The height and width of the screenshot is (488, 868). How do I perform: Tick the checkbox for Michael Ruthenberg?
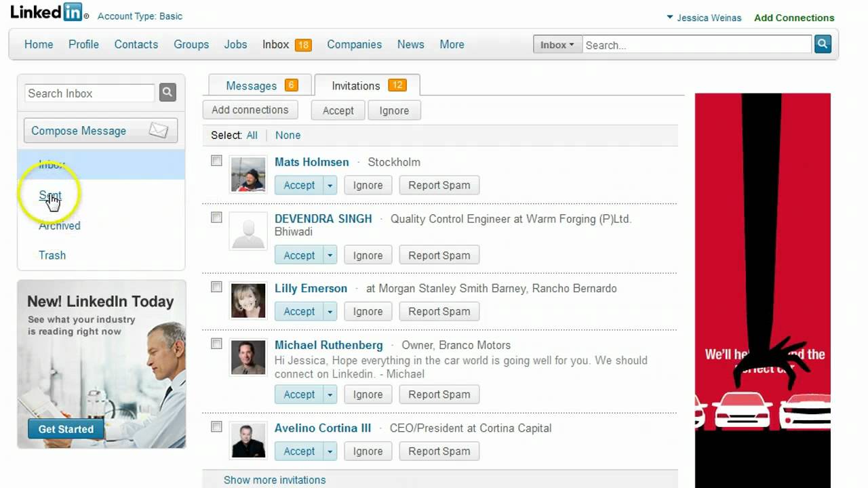click(x=216, y=344)
